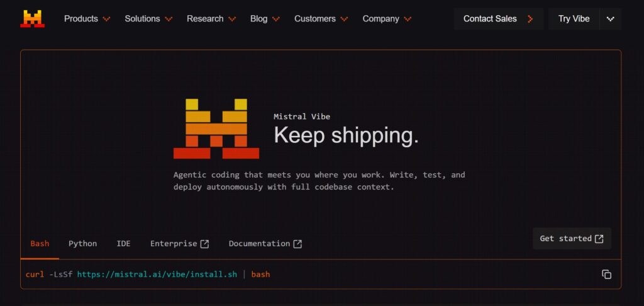Screen dimensions: 644x306
Task: Expand the Research navigation menu
Action: (211, 19)
